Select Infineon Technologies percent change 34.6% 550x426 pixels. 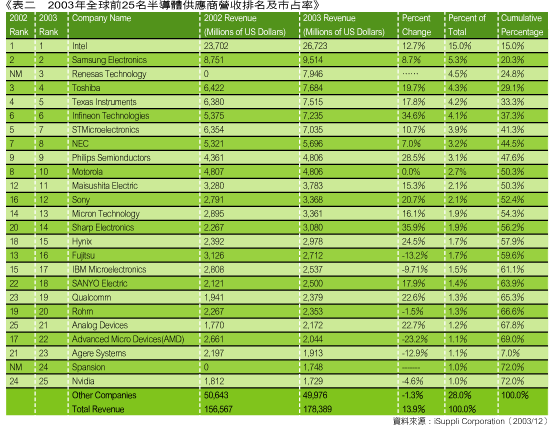[413, 115]
